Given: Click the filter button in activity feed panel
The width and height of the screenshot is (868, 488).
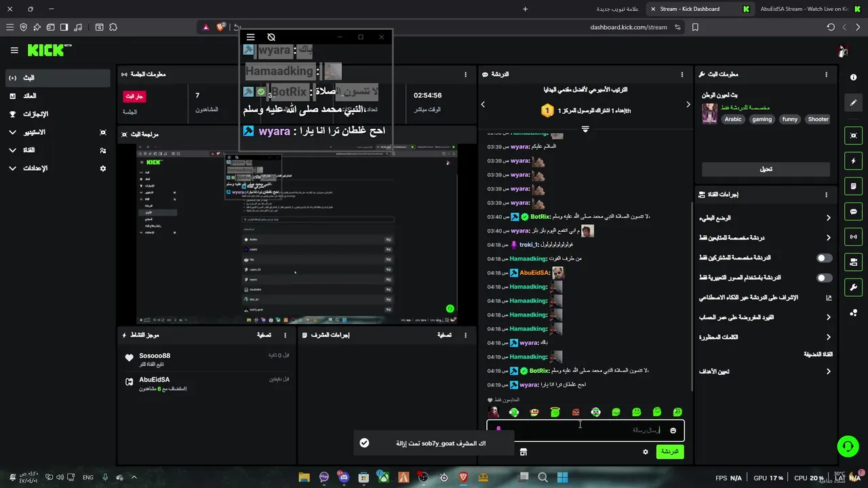Looking at the screenshot, I should coord(263,335).
